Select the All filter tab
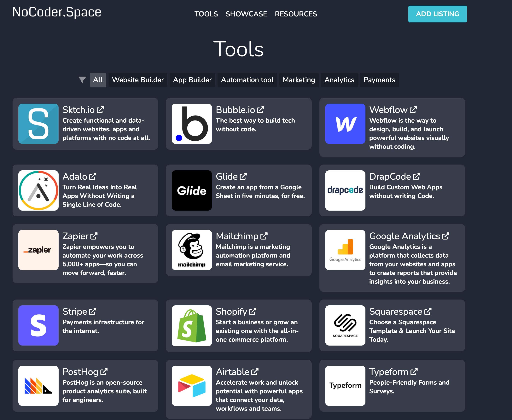Screen dimensions: 512x420 click(98, 80)
